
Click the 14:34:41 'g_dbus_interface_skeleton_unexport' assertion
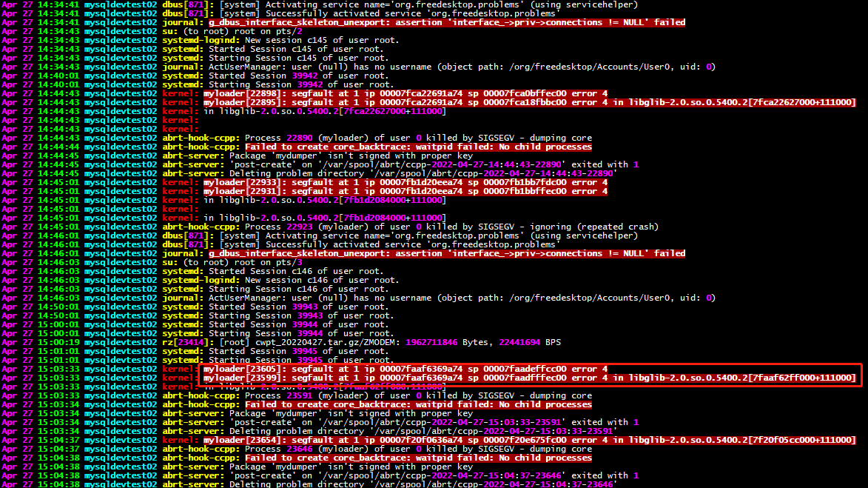tap(447, 22)
